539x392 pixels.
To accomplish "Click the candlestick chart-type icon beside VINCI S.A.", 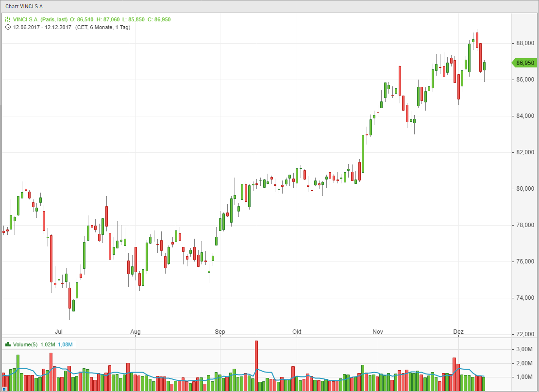I will point(8,19).
